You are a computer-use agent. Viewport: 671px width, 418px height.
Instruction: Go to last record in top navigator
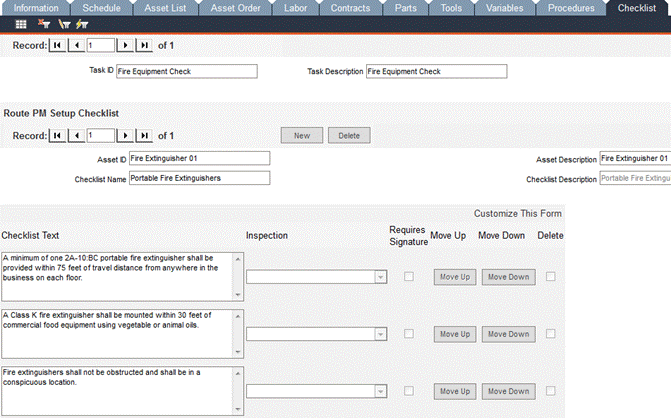[144, 46]
